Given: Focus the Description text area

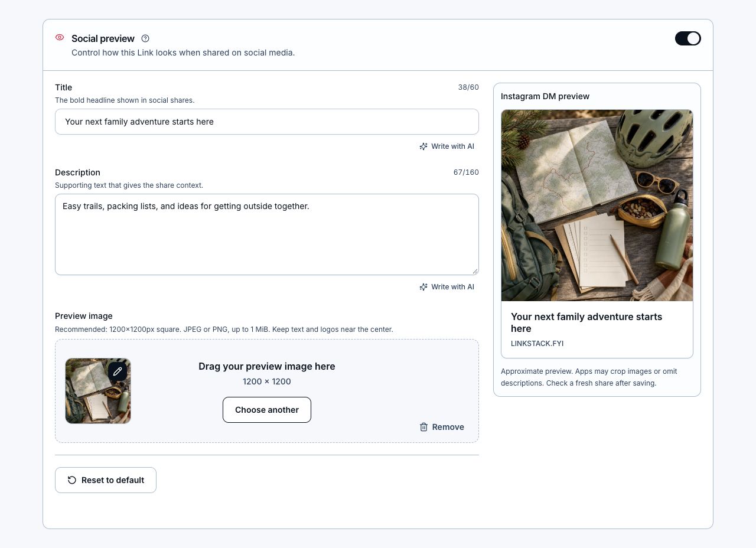Looking at the screenshot, I should click(267, 234).
